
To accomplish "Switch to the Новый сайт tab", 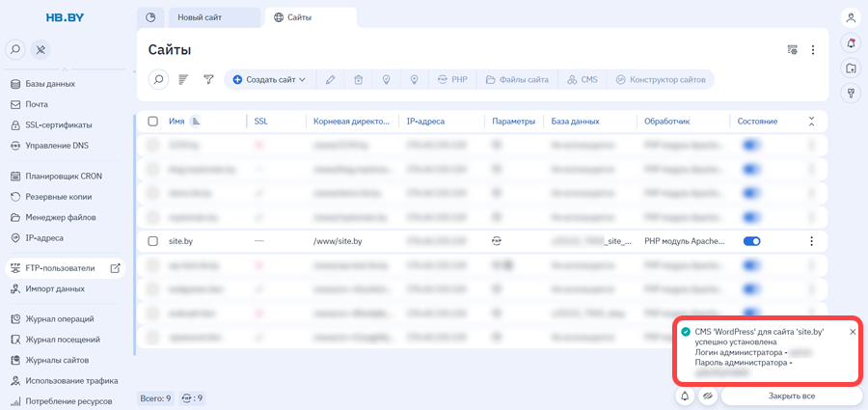I will pyautogui.click(x=214, y=17).
